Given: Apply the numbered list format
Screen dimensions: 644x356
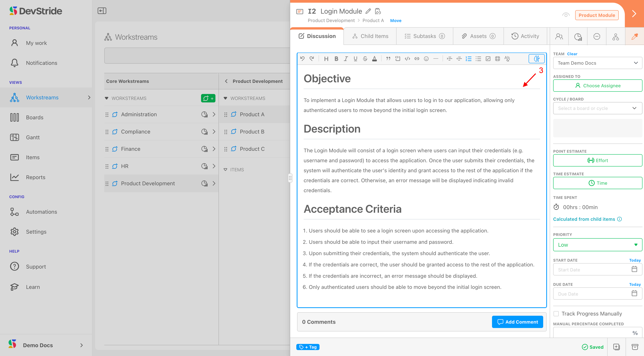Looking at the screenshot, I should (468, 59).
